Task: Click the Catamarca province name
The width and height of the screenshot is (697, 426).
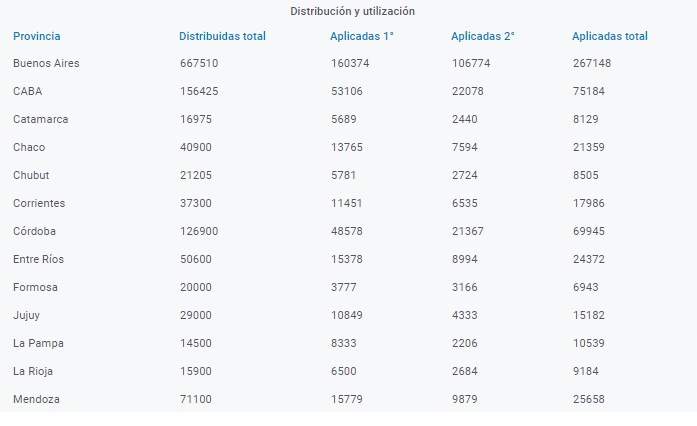Action: coord(40,119)
